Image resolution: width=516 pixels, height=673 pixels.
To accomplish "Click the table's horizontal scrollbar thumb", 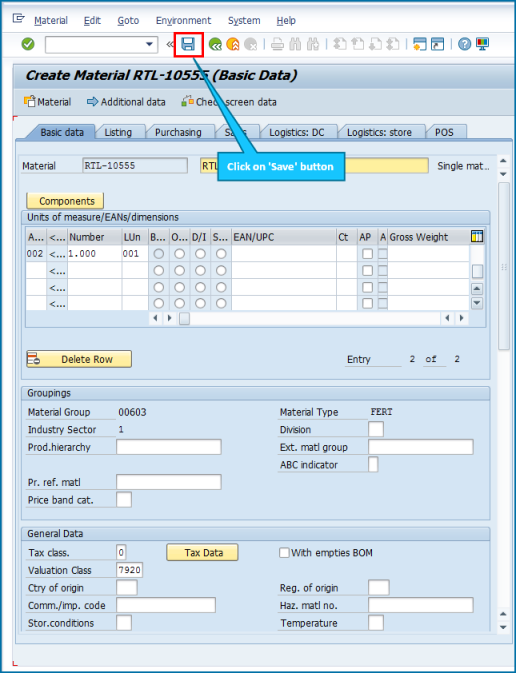I will tap(184, 318).
